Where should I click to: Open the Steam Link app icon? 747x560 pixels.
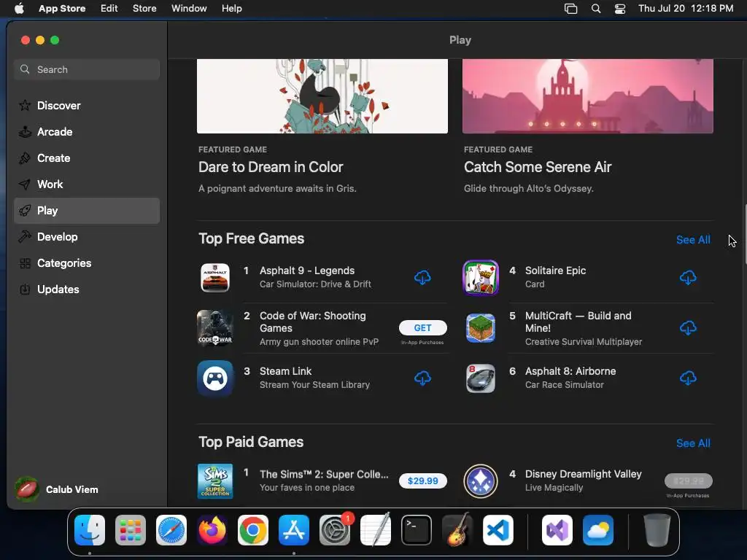coord(215,378)
